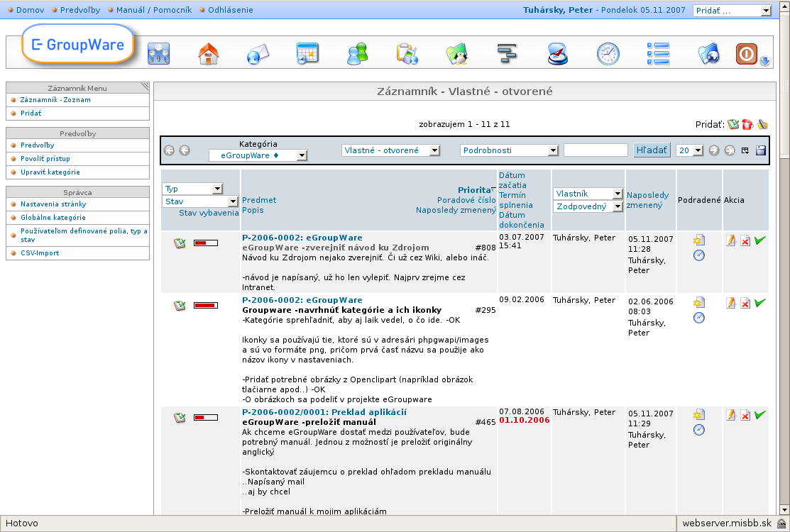Open the Home application icon

click(x=208, y=54)
